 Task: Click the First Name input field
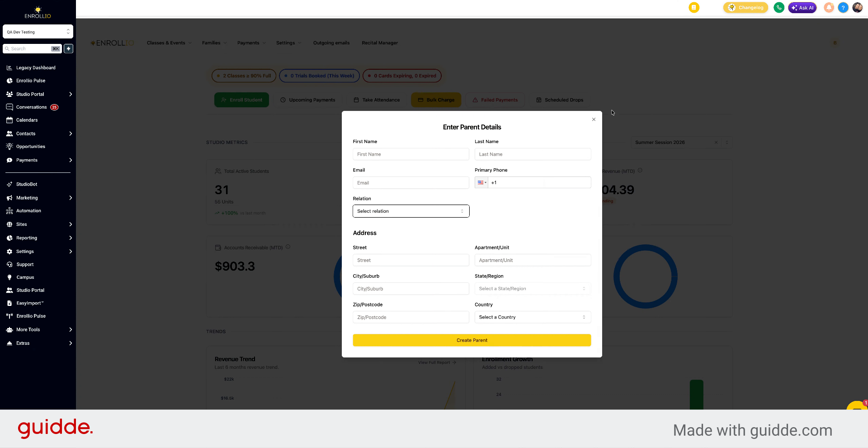pos(411,154)
